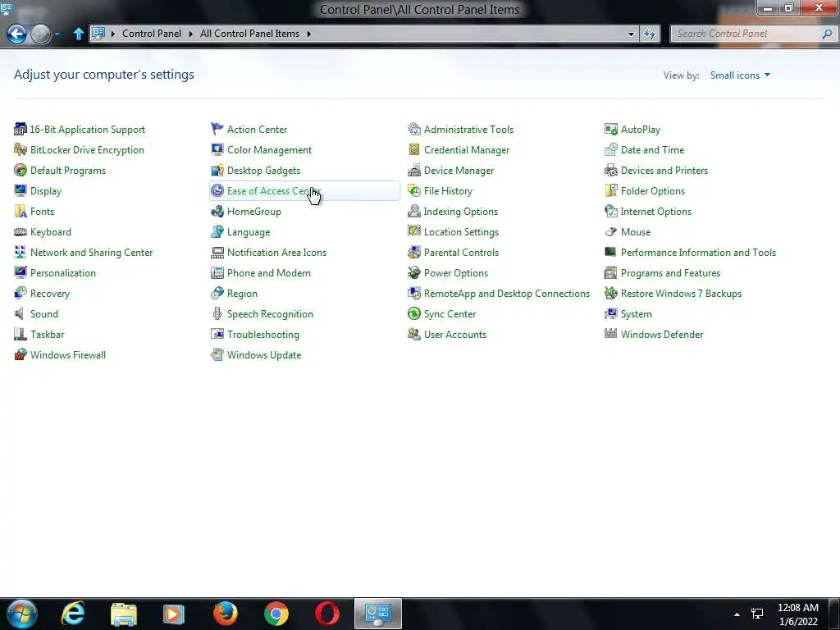Open the Fonts folder icon
840x630 pixels.
[x=21, y=211]
